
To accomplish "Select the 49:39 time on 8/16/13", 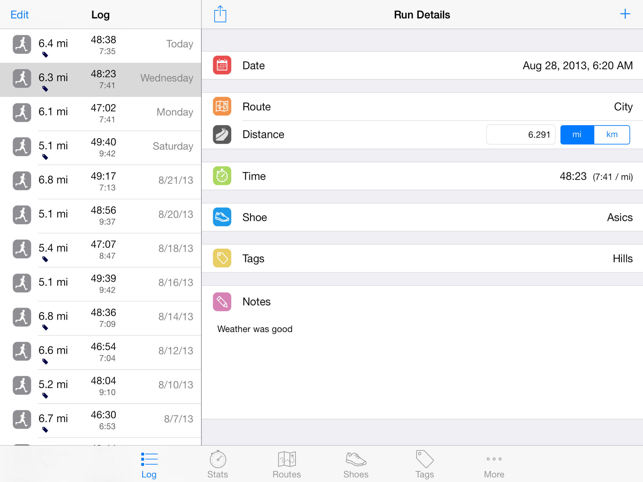I will tap(103, 278).
